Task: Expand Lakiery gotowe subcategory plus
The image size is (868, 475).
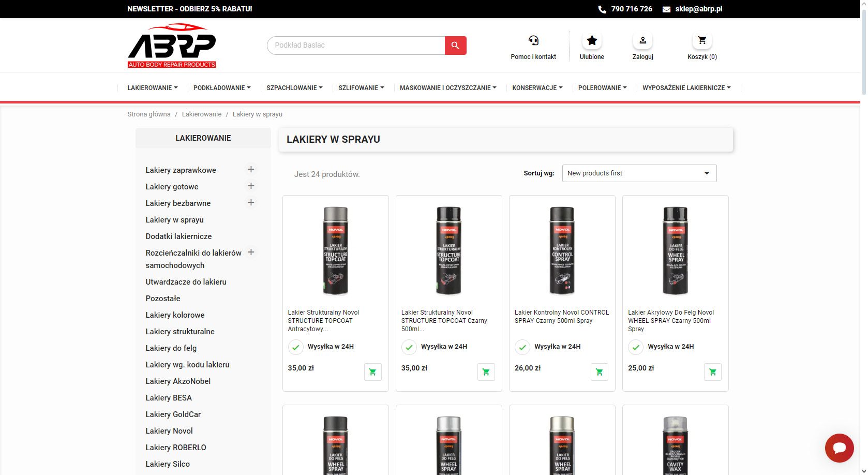Action: (251, 186)
